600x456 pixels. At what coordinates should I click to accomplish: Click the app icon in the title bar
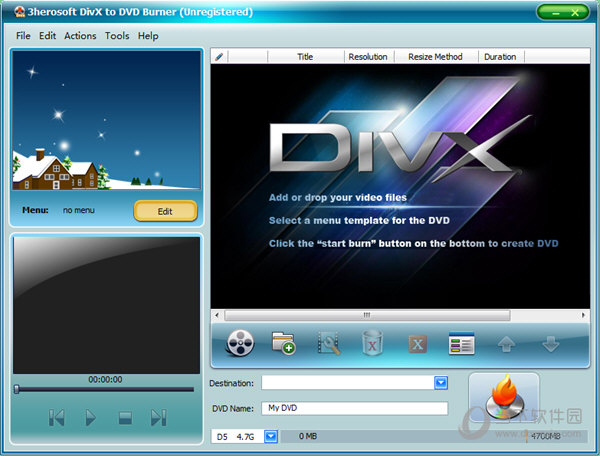20,12
